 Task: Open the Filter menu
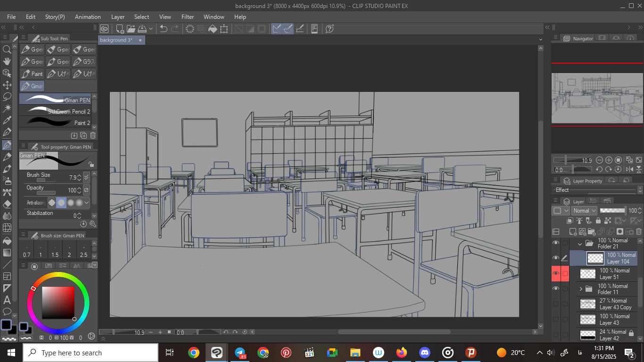188,16
